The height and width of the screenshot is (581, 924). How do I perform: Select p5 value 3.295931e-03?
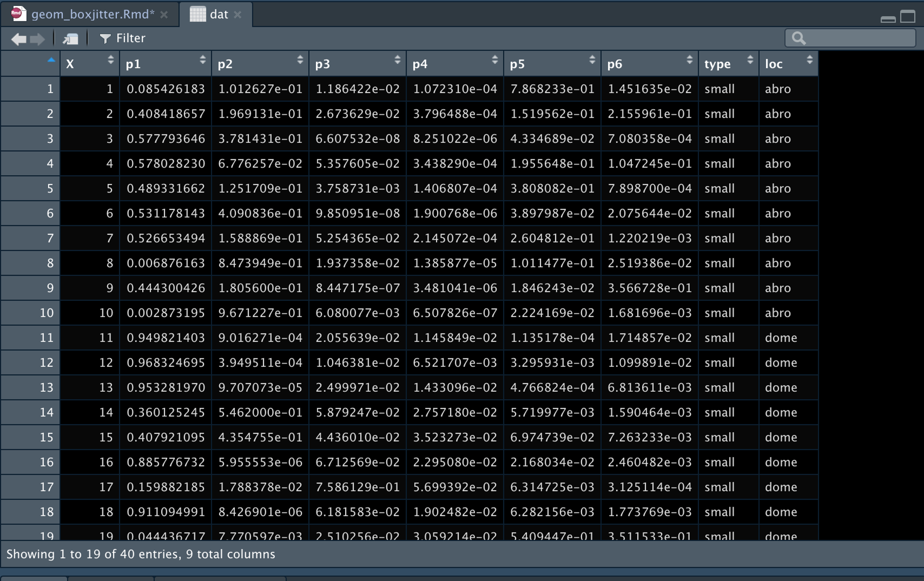[x=553, y=363]
